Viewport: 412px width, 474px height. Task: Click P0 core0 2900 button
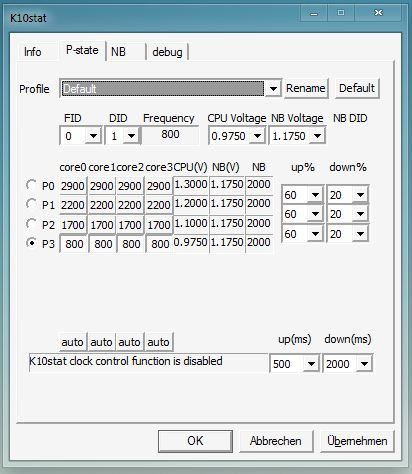click(x=73, y=186)
